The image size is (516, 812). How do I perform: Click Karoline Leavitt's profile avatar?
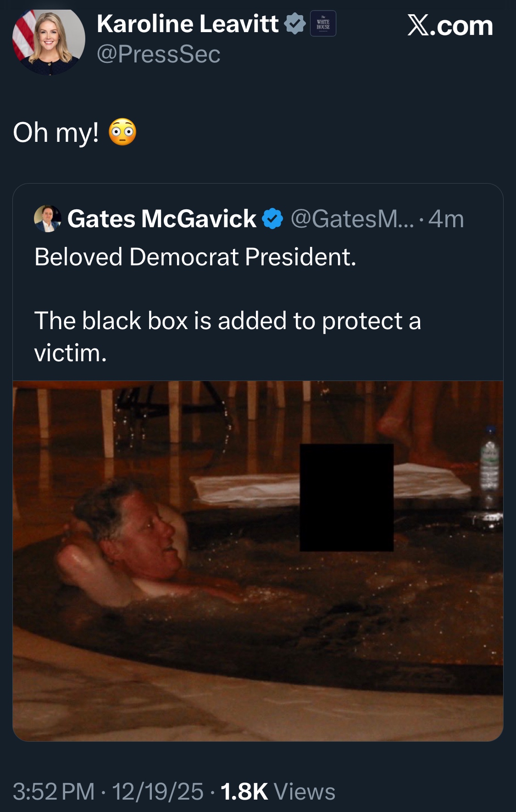point(49,41)
